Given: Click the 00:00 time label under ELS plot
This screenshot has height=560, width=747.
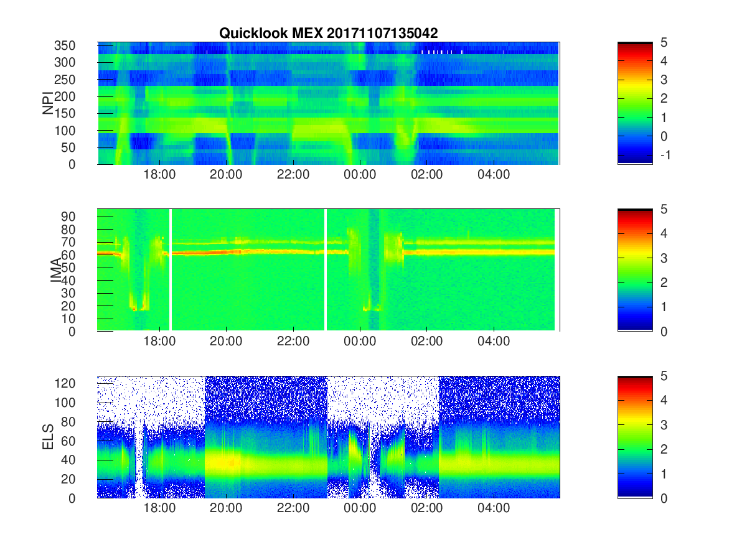Looking at the screenshot, I should [360, 508].
